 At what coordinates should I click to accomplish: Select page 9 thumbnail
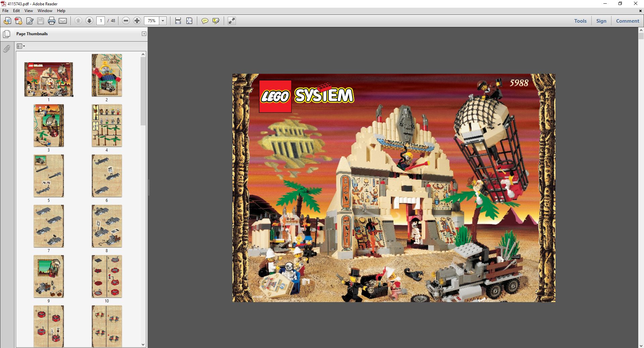tap(49, 277)
